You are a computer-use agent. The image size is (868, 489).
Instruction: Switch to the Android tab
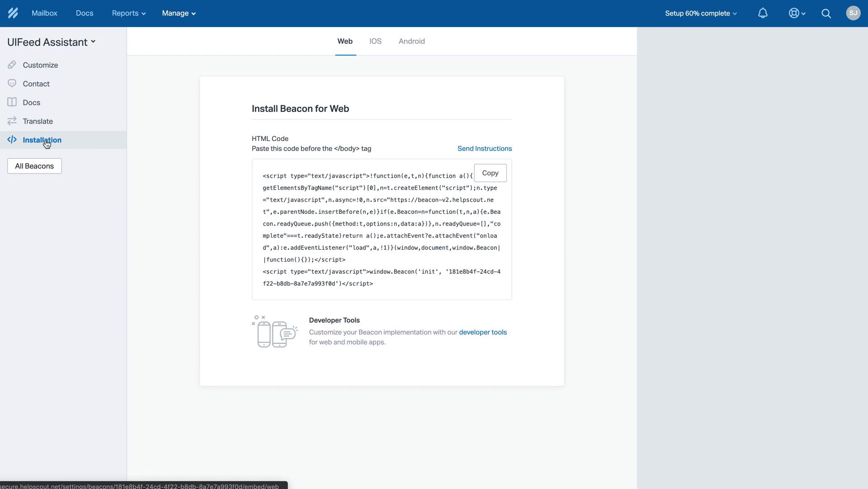[411, 41]
